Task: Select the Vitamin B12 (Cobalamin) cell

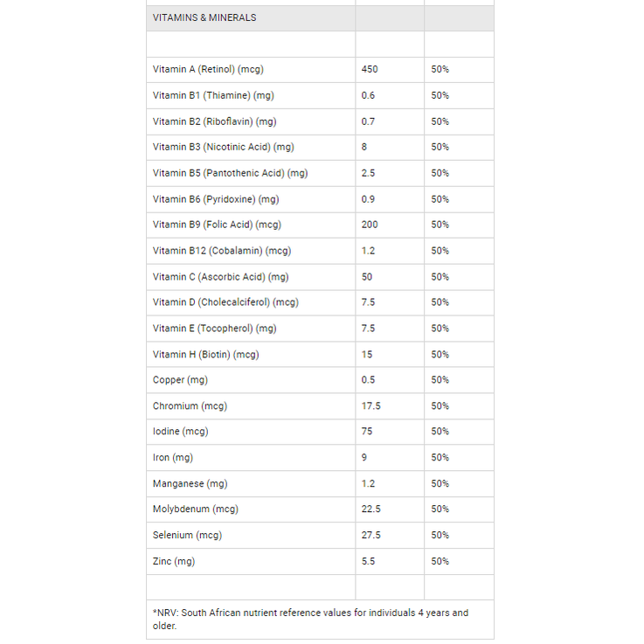Action: click(x=251, y=251)
